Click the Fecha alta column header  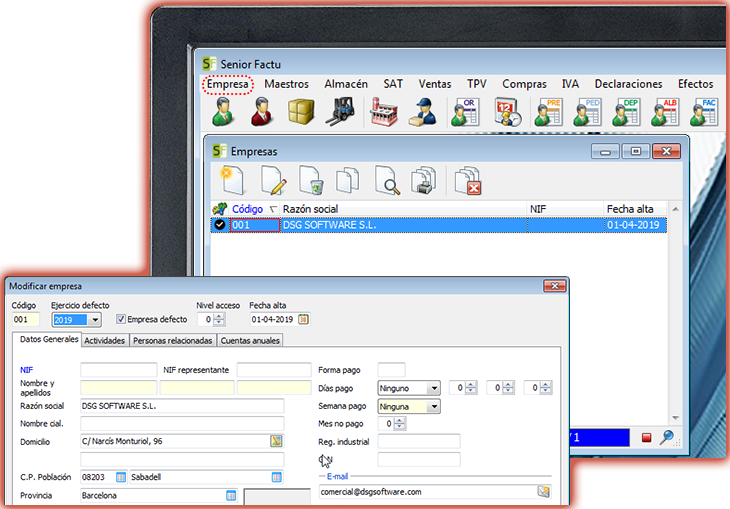coord(630,209)
